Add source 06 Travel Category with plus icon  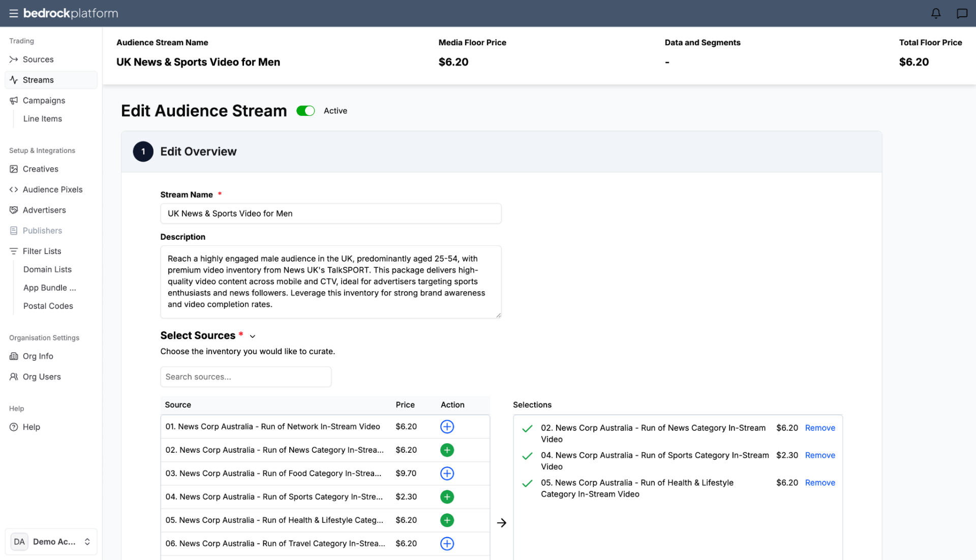447,543
